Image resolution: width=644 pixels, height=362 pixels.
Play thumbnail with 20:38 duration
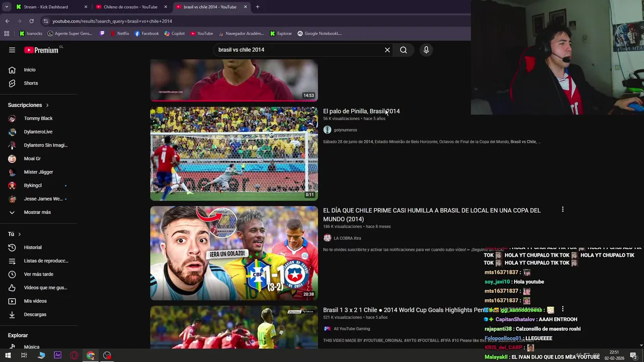(234, 253)
